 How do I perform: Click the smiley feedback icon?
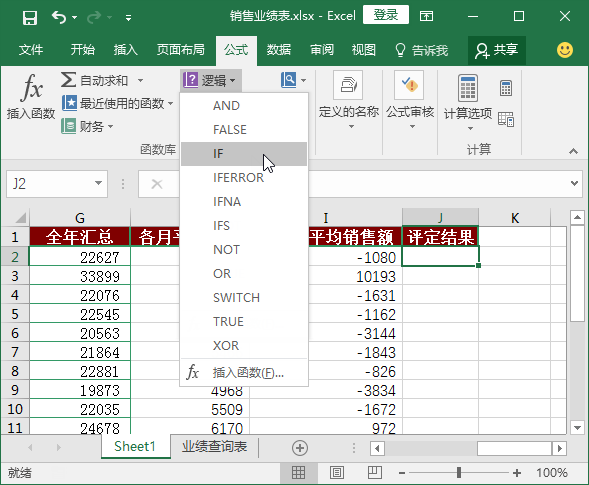(x=565, y=50)
